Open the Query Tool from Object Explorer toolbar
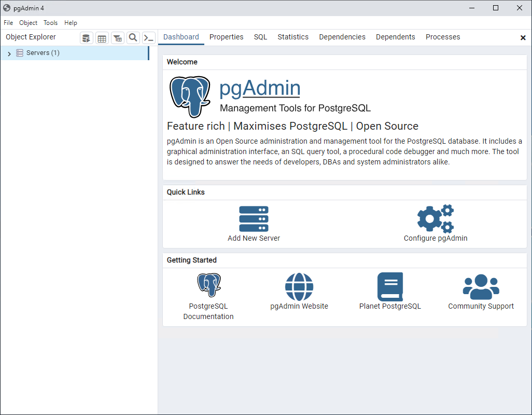The height and width of the screenshot is (415, 532). click(87, 38)
